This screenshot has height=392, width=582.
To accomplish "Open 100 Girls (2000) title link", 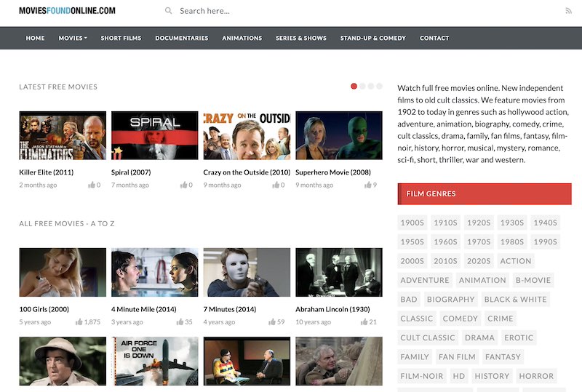I will coord(44,309).
